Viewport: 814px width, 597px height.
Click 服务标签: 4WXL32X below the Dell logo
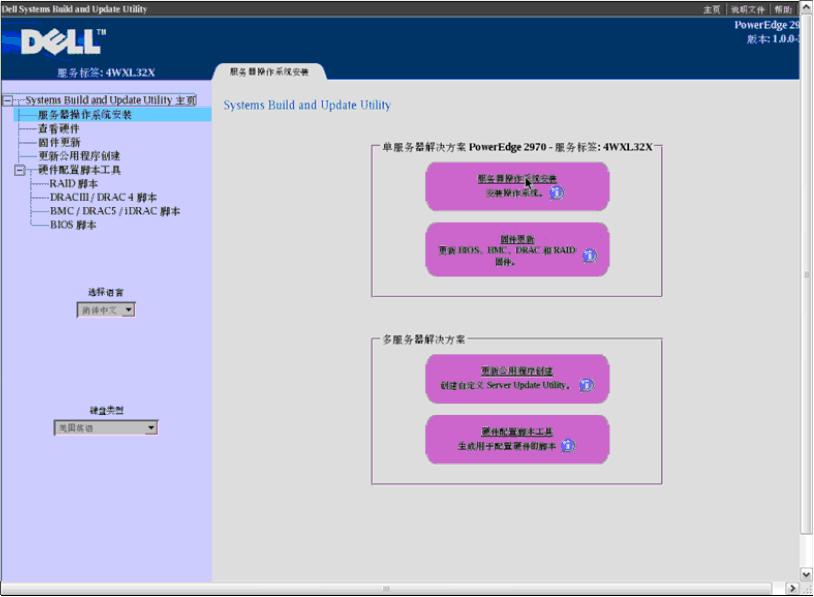click(106, 73)
